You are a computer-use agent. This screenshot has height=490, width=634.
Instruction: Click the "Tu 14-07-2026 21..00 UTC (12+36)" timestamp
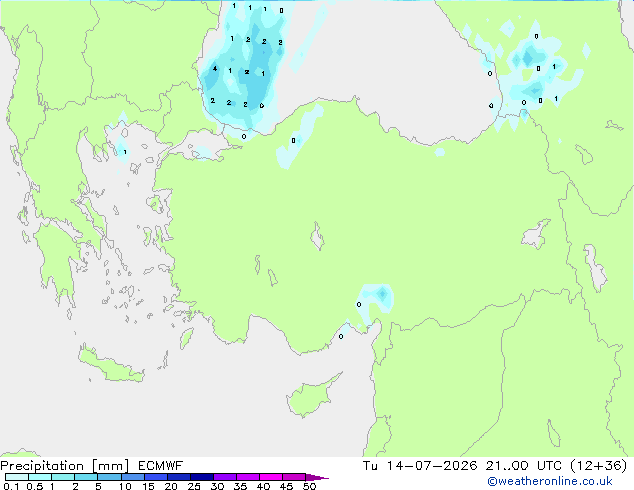click(495, 466)
